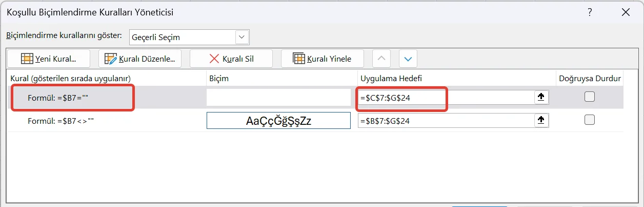
Task: Open Kuralı Düzenle rule editor
Action: tap(140, 59)
